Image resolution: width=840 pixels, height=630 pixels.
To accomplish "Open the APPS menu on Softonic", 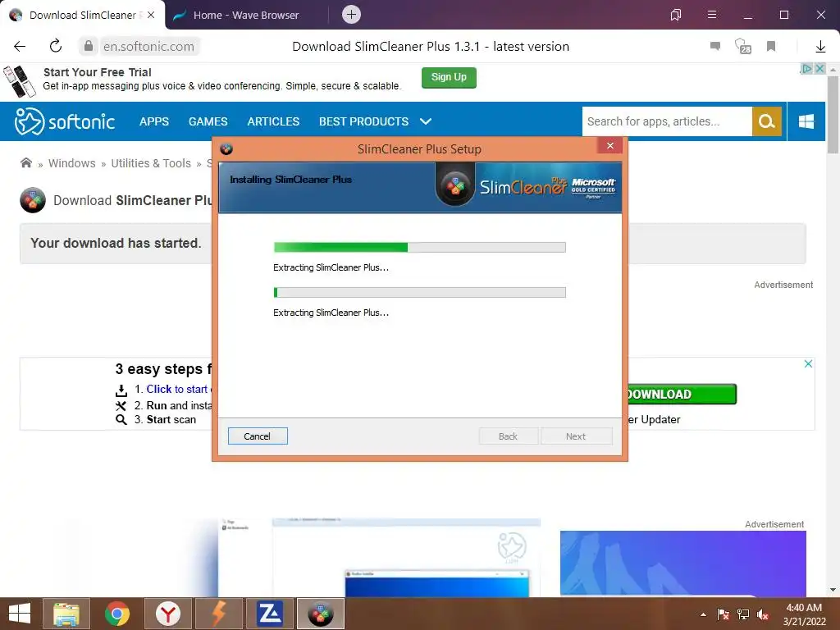I will click(153, 121).
